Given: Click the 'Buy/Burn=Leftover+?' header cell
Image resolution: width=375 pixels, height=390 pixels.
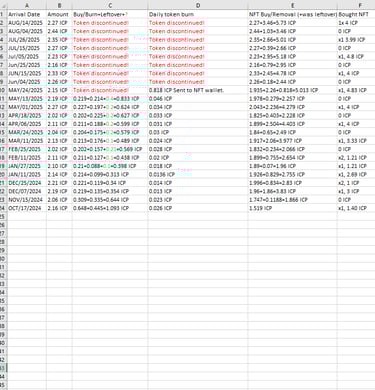Looking at the screenshot, I should (110, 14).
